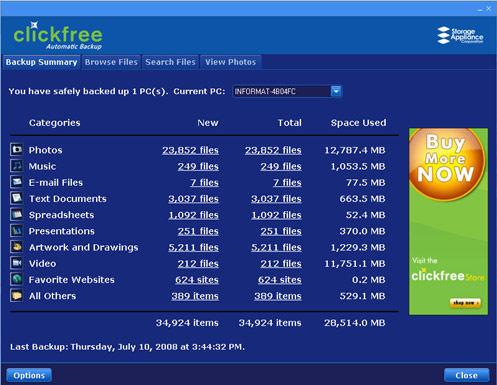Click the All Others folder icon
497x385 pixels.
pyautogui.click(x=17, y=295)
